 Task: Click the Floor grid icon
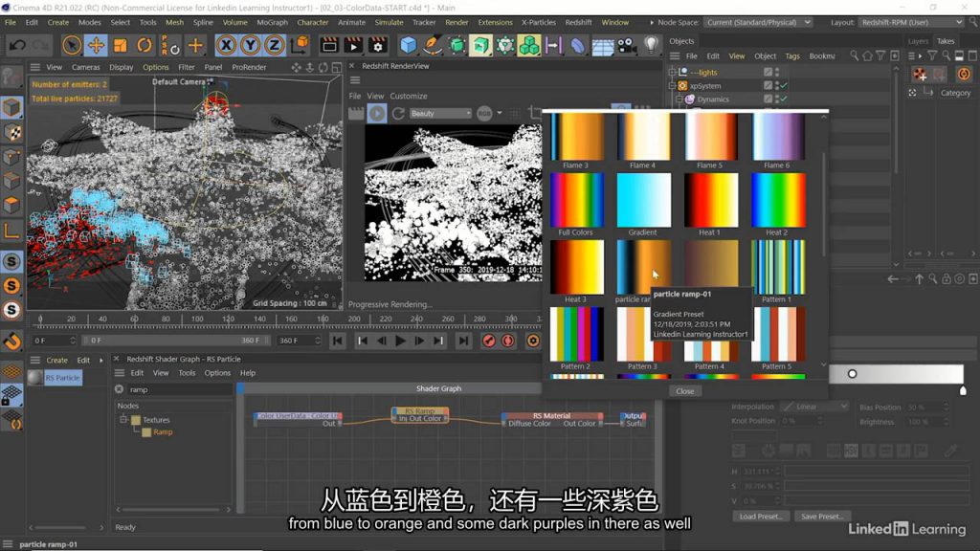(602, 45)
